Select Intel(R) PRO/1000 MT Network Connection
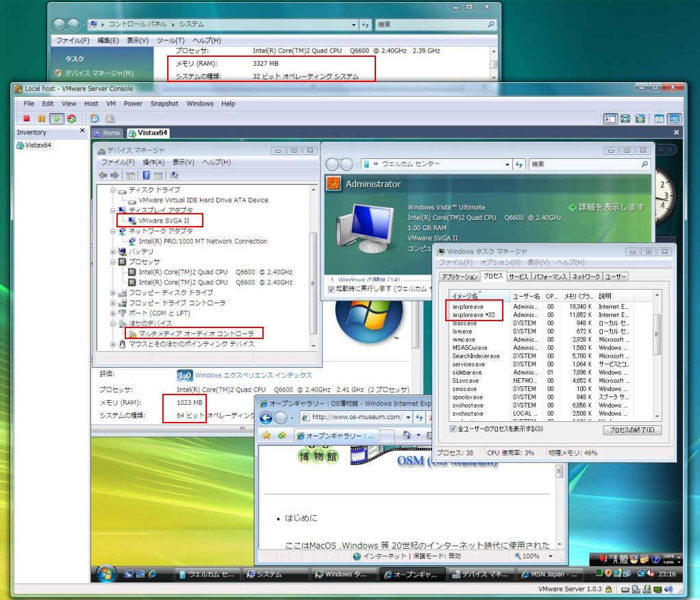The height and width of the screenshot is (600, 700). tap(203, 242)
